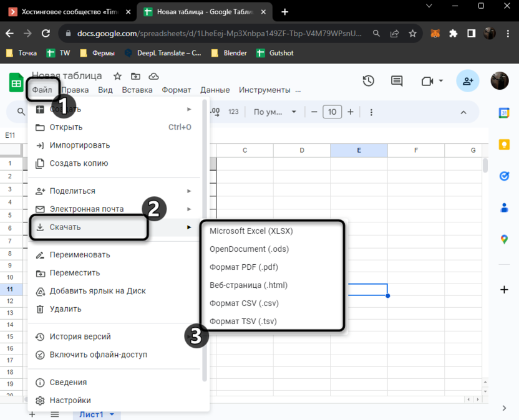This screenshot has width=519, height=420.
Task: Open Google Maps in side panel
Action: click(504, 239)
